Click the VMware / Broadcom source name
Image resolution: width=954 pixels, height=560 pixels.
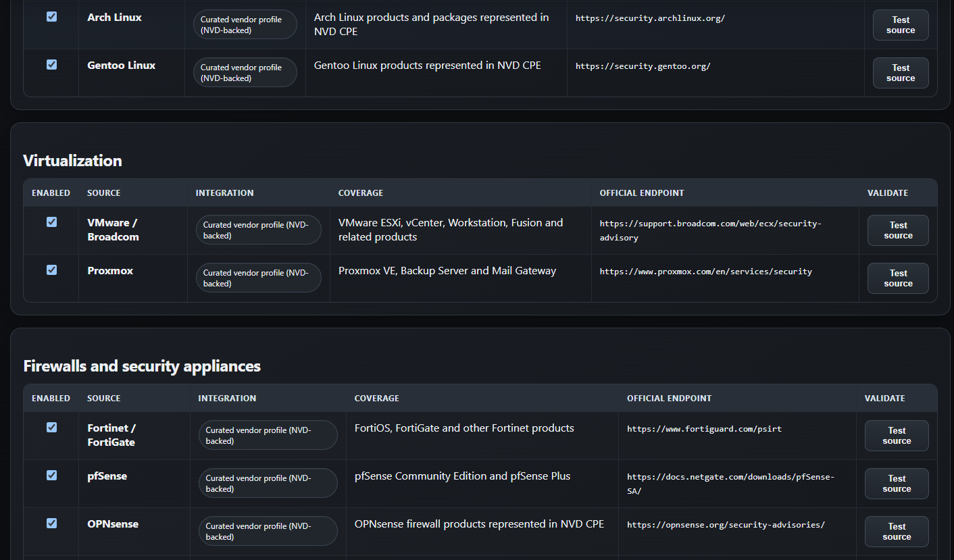(x=113, y=230)
